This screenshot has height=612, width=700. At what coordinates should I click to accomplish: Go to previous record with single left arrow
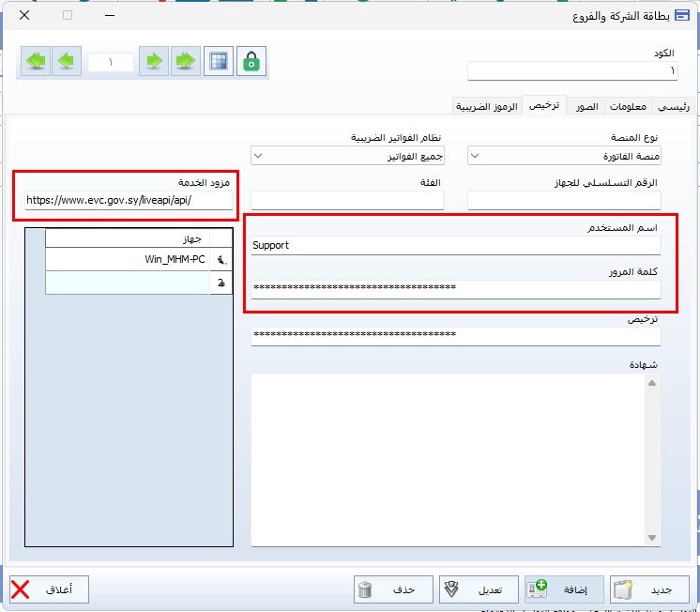click(66, 61)
